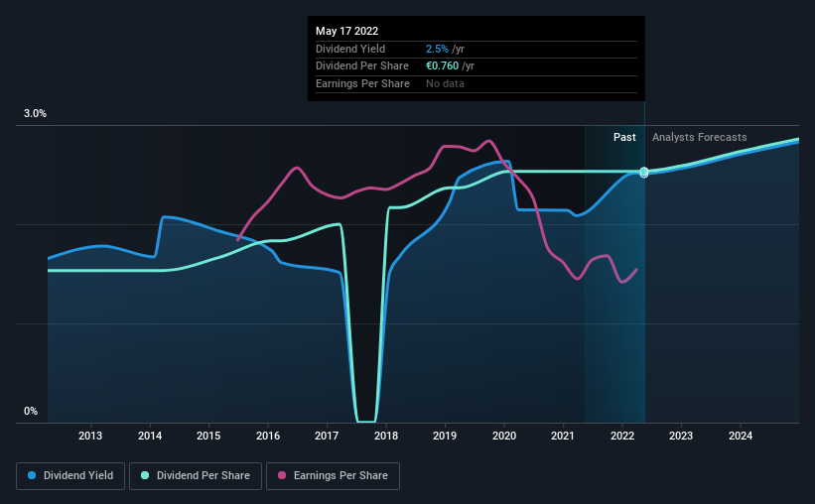Click the 2018 x-axis label

point(386,436)
